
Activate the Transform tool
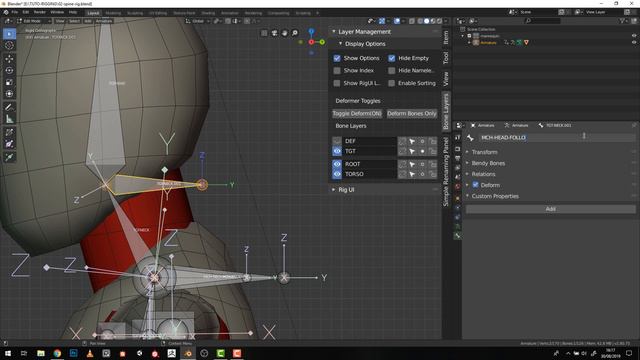pyautogui.click(x=9, y=94)
